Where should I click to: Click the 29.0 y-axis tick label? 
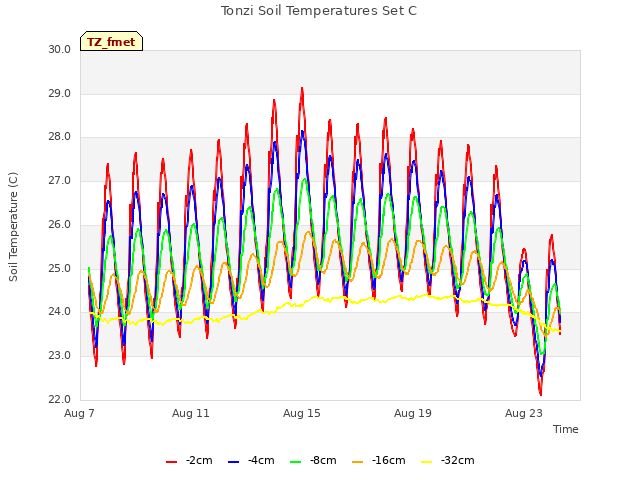60,94
